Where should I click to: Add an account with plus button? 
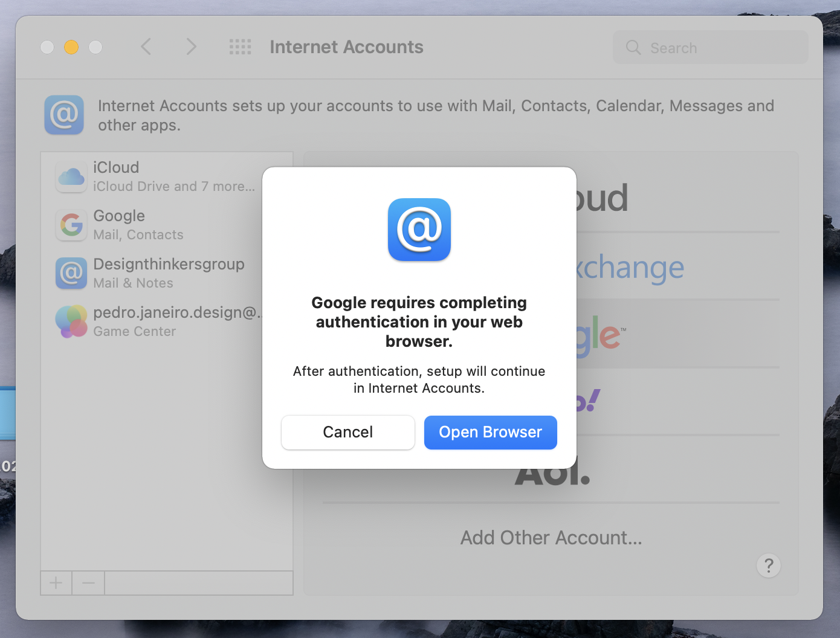tap(56, 583)
